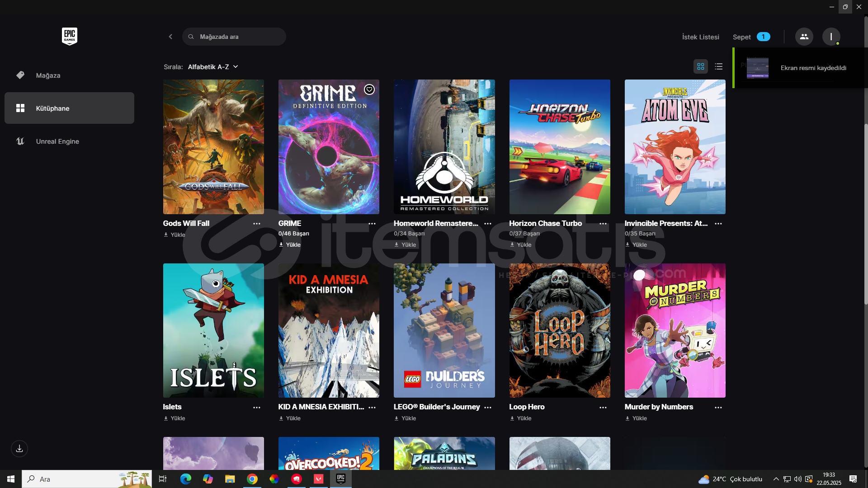Viewport: 868px width, 488px height.
Task: Open File Explorer from taskbar
Action: [x=230, y=479]
